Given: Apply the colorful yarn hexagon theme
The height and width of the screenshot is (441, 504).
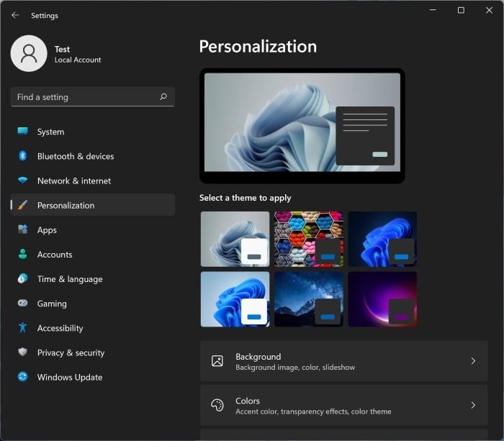Looking at the screenshot, I should pyautogui.click(x=309, y=239).
